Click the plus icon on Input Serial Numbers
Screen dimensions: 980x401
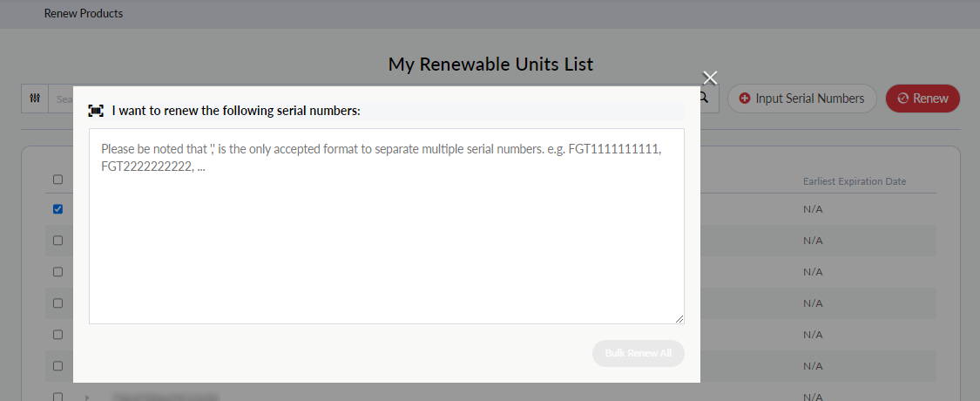745,99
